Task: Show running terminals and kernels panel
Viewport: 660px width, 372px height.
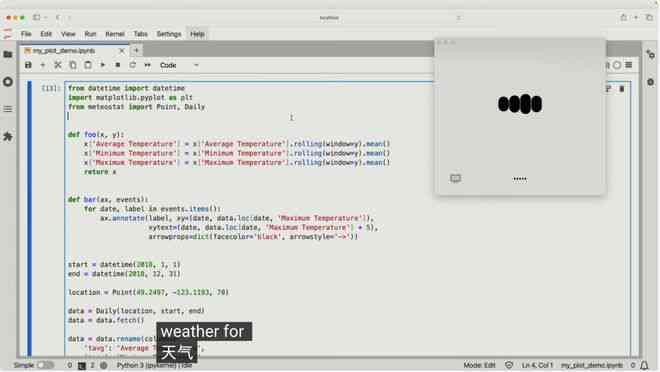Action: pos(8,82)
